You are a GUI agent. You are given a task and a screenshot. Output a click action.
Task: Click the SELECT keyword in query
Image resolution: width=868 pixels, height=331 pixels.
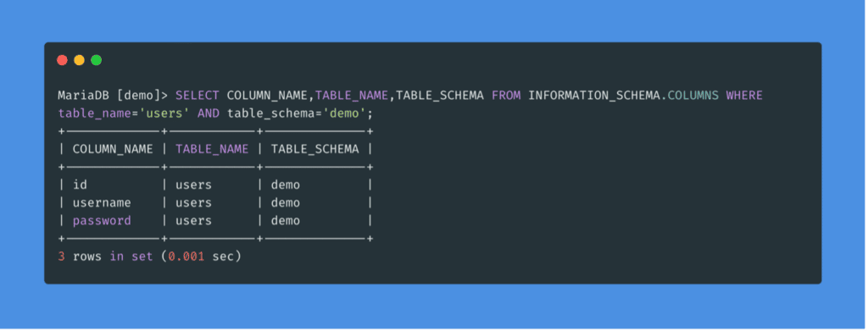197,96
